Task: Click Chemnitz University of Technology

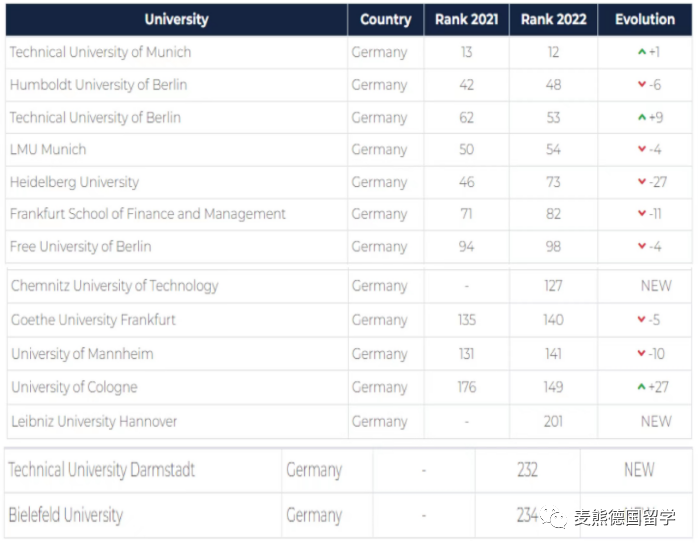Action: pyautogui.click(x=114, y=286)
